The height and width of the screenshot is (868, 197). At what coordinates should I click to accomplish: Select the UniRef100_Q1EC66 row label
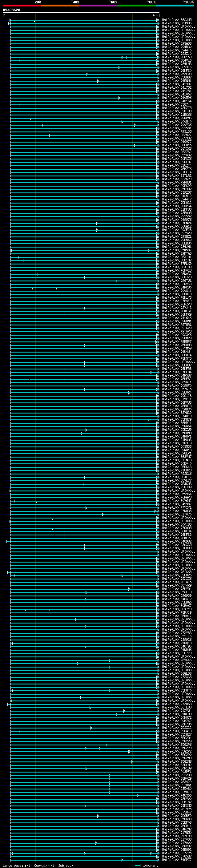click(x=177, y=115)
